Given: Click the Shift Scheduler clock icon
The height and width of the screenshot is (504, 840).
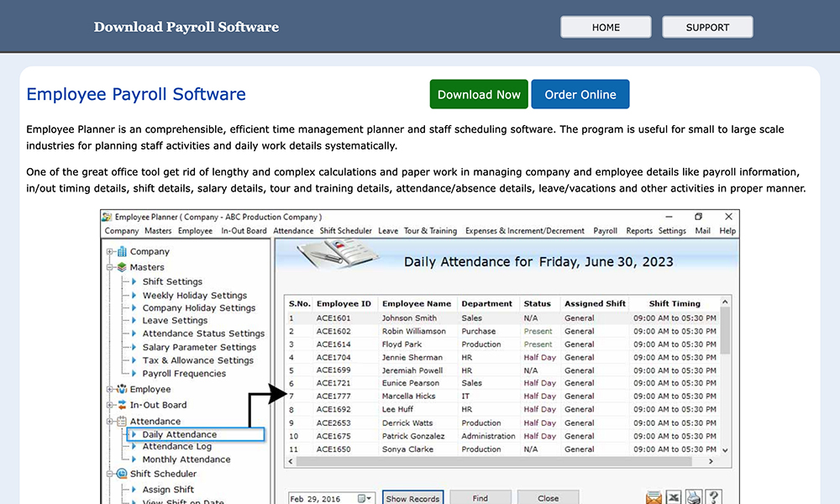Looking at the screenshot, I should pos(122,474).
